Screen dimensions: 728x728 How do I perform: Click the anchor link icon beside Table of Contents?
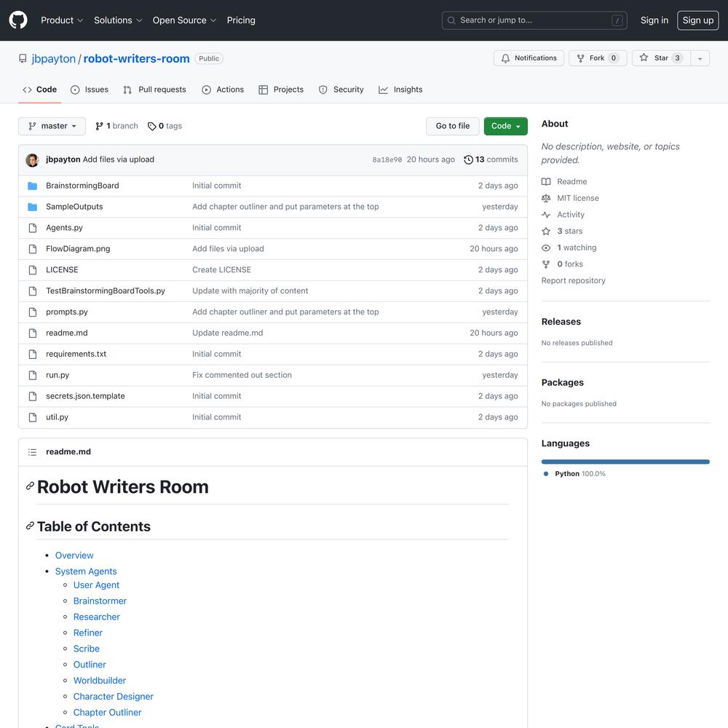(x=30, y=526)
